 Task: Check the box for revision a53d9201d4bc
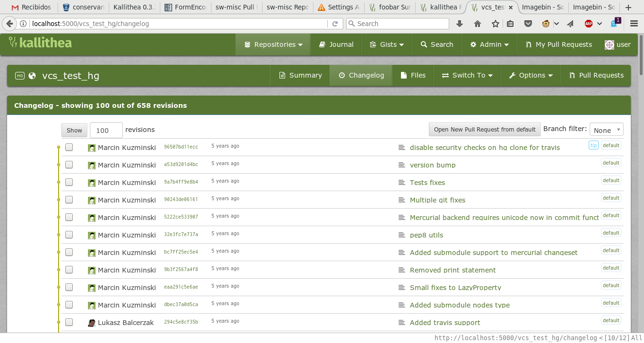point(69,165)
